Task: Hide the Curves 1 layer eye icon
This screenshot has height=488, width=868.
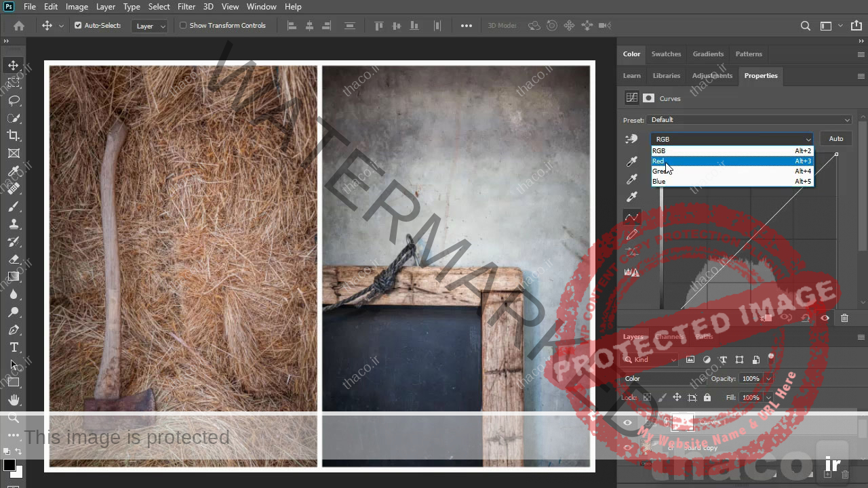Action: click(x=627, y=423)
